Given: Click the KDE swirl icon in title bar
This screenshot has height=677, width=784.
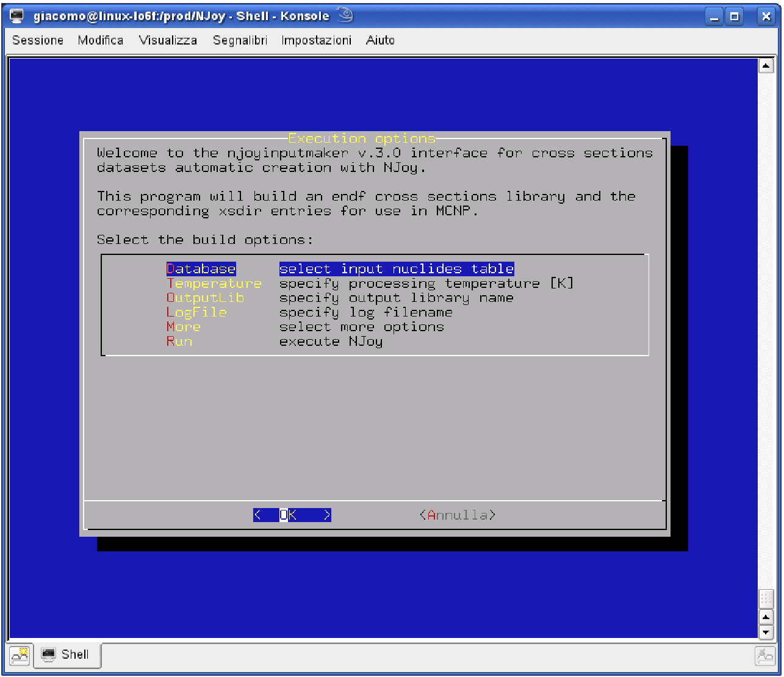Looking at the screenshot, I should tap(346, 15).
